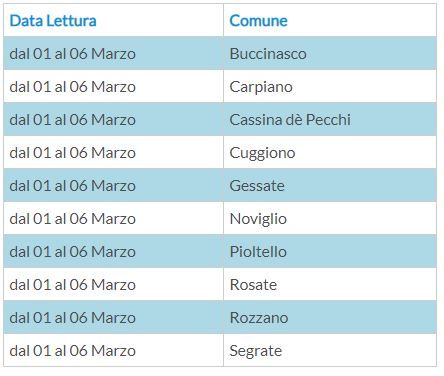Select the Buccinasco cell
Screen dimensions: 444x376
[330, 53]
